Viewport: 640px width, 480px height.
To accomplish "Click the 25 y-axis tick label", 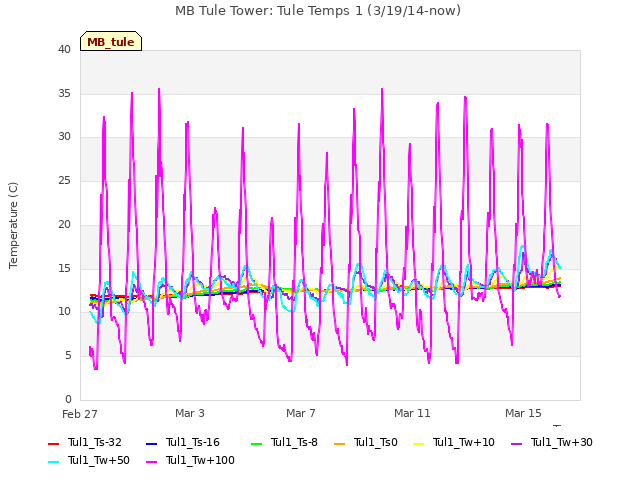I will tap(64, 180).
